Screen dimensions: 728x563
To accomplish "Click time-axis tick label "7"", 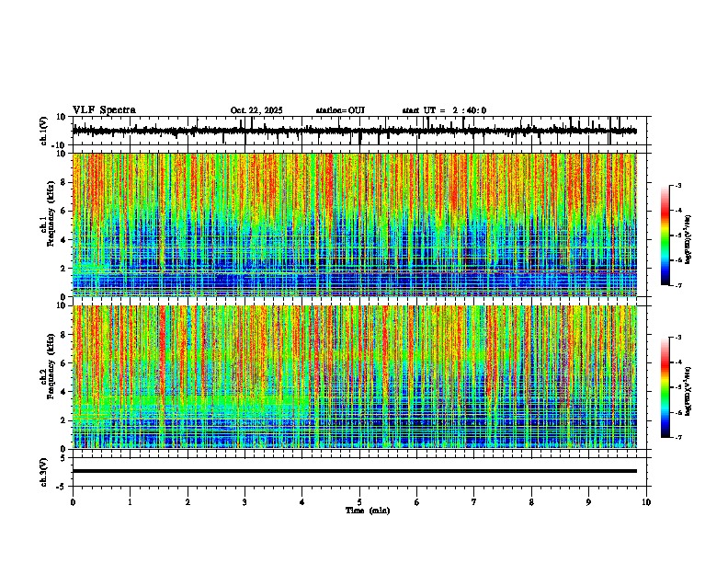I will pos(474,502).
